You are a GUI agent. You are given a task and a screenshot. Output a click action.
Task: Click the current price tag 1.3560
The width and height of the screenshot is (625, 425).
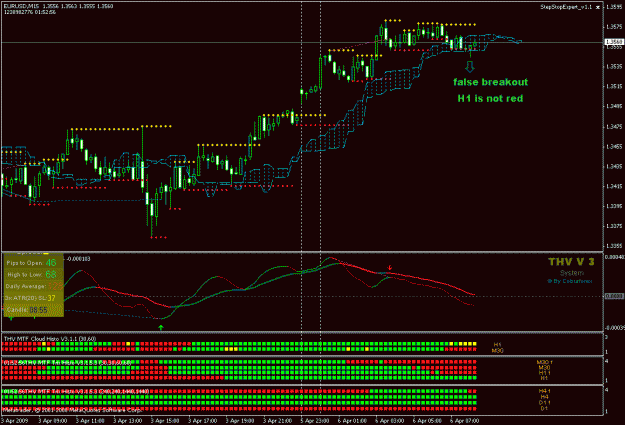tap(614, 42)
